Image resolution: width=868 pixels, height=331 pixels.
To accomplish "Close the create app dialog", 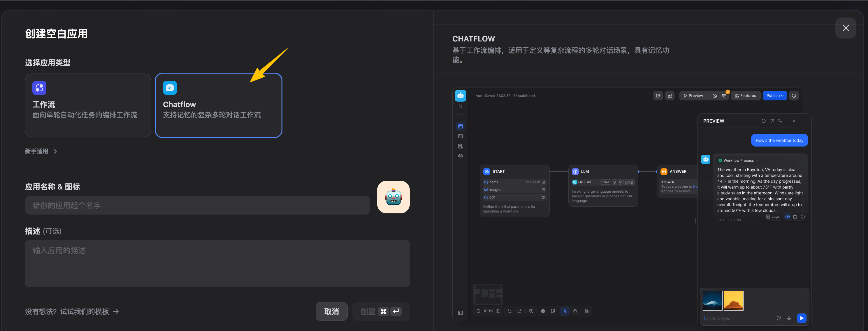I will [845, 28].
